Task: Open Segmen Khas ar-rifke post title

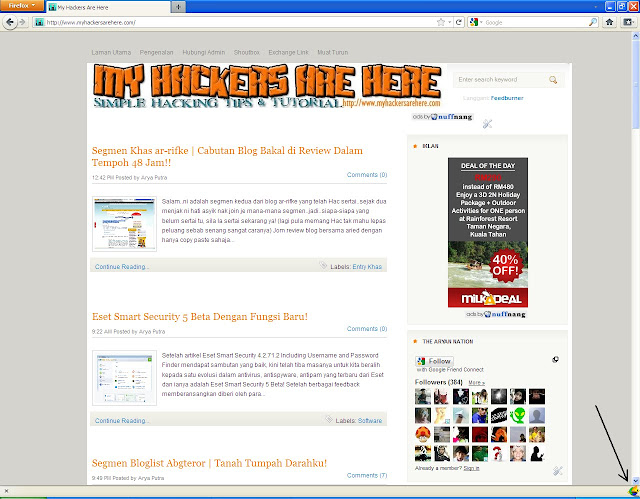Action: click(227, 156)
